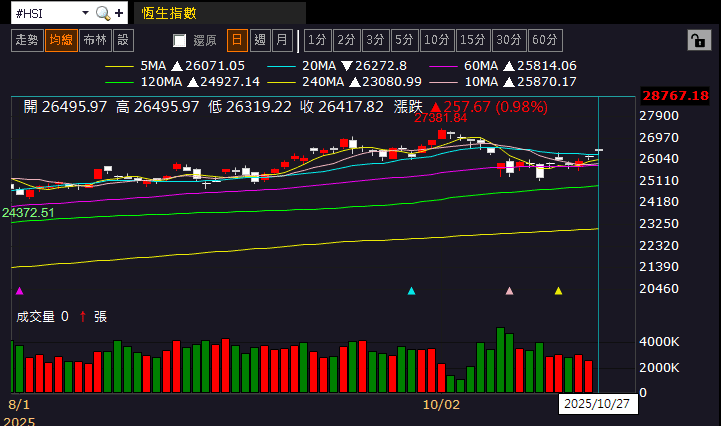Click the 27381.84 high price annotation

(x=441, y=118)
